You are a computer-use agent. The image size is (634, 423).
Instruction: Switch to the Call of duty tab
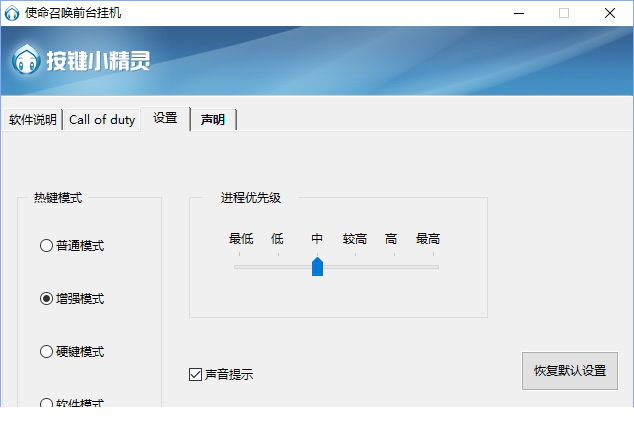click(x=102, y=120)
